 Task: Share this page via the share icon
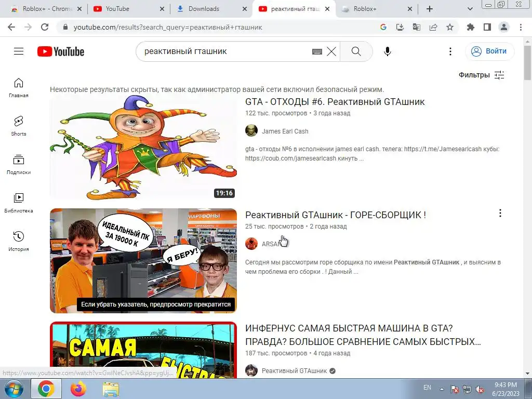433,27
